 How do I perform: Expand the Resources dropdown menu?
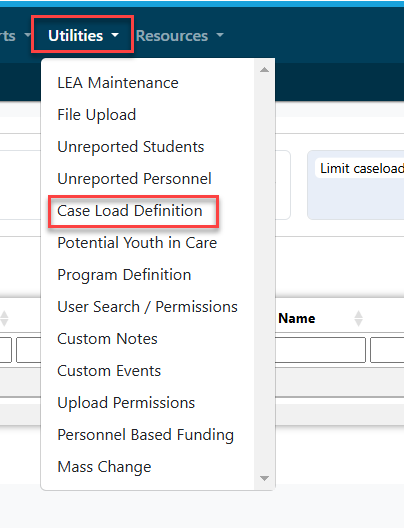[179, 36]
